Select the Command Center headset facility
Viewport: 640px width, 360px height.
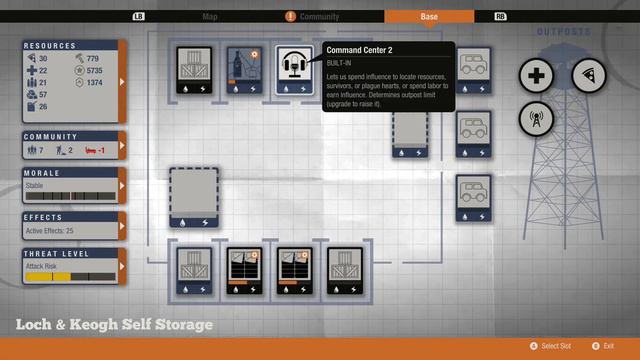pos(294,70)
